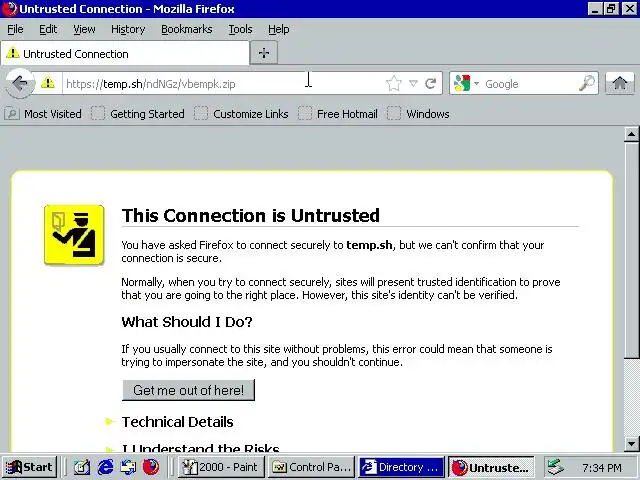Open the Customize Links bookmark
Viewport: 640px width, 480px height.
242,114
